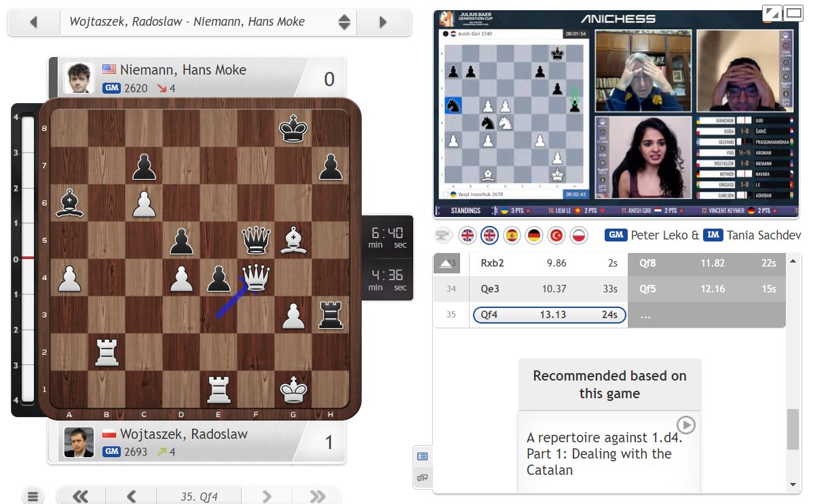Click the white pawn on c6

(x=144, y=203)
